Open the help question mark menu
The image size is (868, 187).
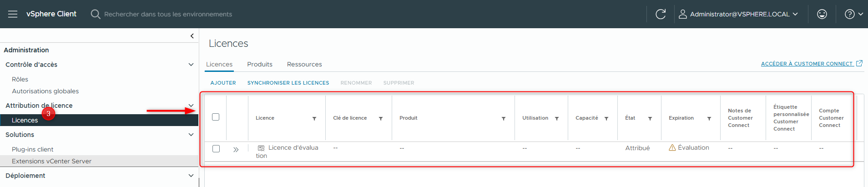coord(853,14)
